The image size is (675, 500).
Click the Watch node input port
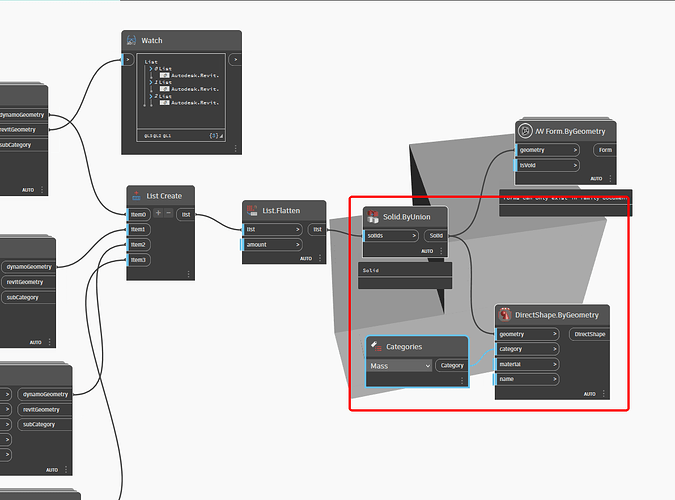click(128, 59)
